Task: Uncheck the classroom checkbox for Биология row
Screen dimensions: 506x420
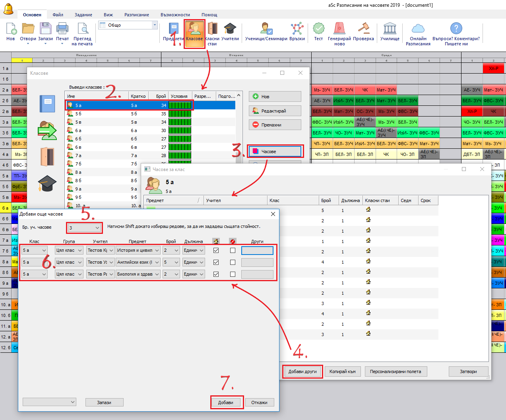Action: click(216, 274)
